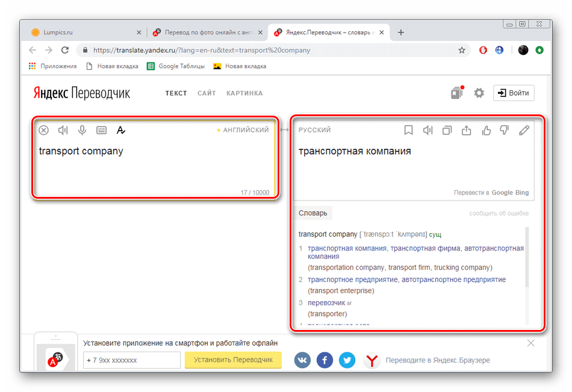Open Приложения bookmarks shortcut
The image size is (572, 392).
coord(52,66)
